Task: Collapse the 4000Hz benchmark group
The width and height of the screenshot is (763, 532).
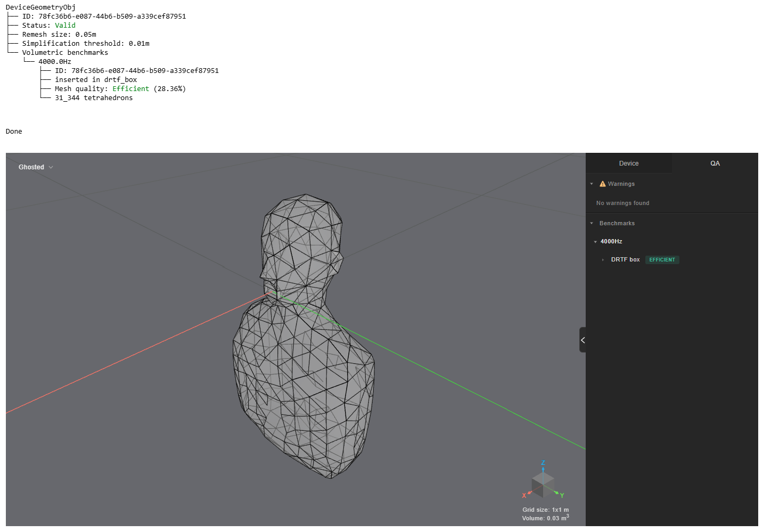Action: 595,242
